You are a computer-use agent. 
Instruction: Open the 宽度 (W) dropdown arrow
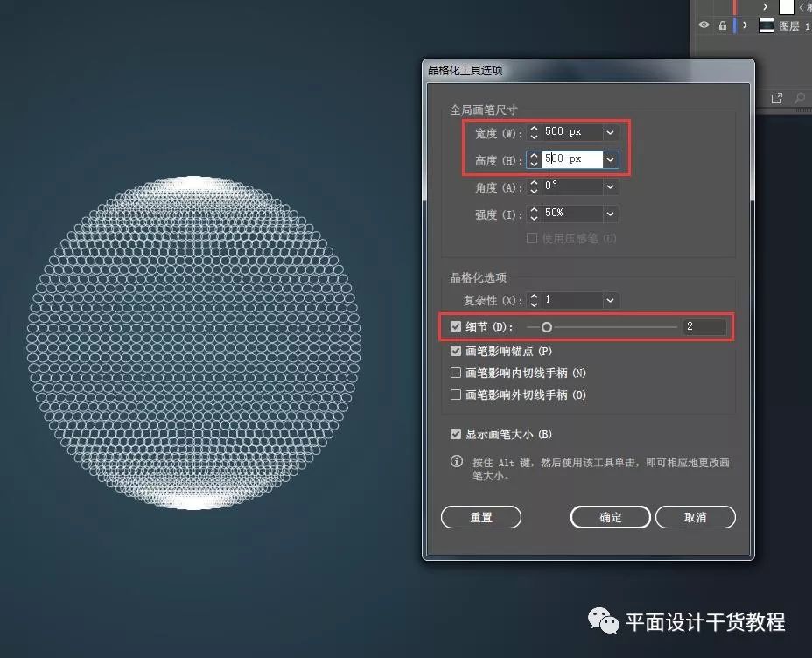tap(611, 132)
